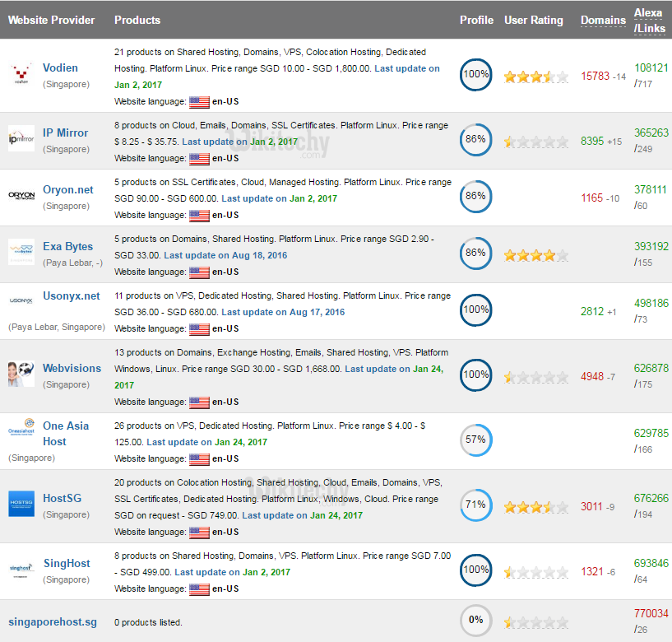Click Vodien's Alexa rank 108121
This screenshot has height=642, width=672.
point(651,67)
